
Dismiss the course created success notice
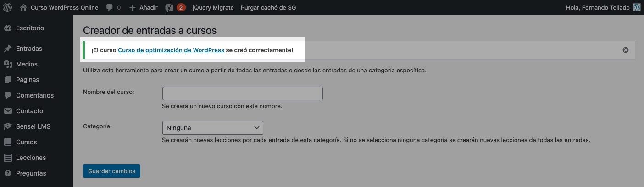point(625,50)
